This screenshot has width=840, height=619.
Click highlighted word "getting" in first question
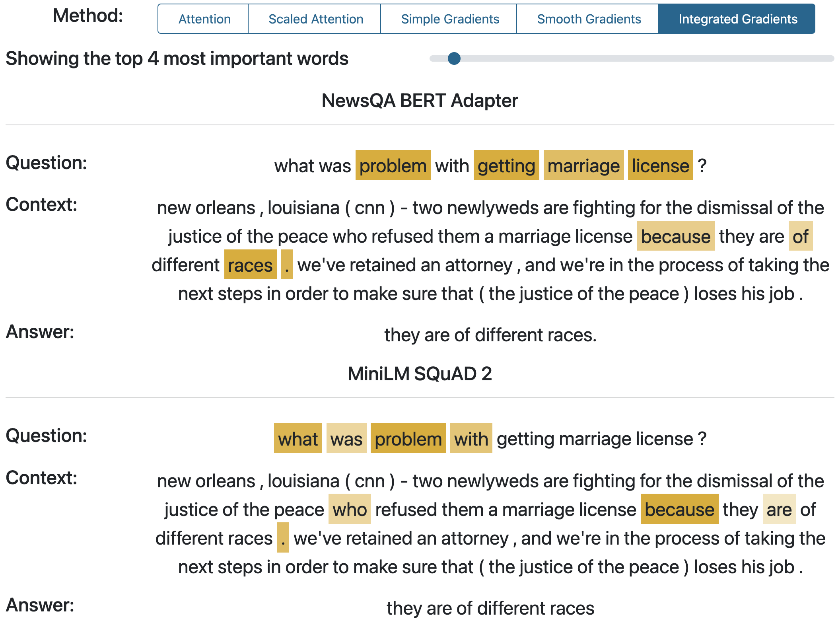pos(506,165)
